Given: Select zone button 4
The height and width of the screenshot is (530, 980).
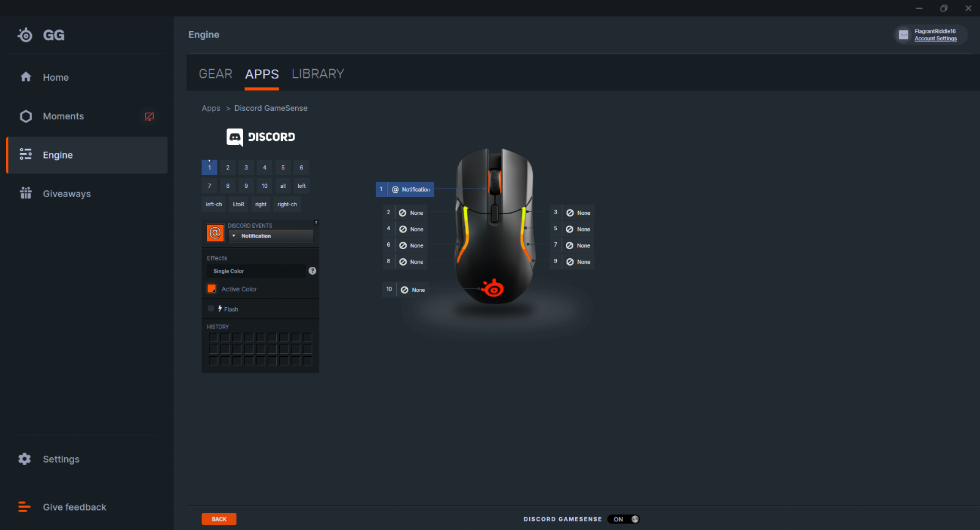Looking at the screenshot, I should pyautogui.click(x=265, y=168).
